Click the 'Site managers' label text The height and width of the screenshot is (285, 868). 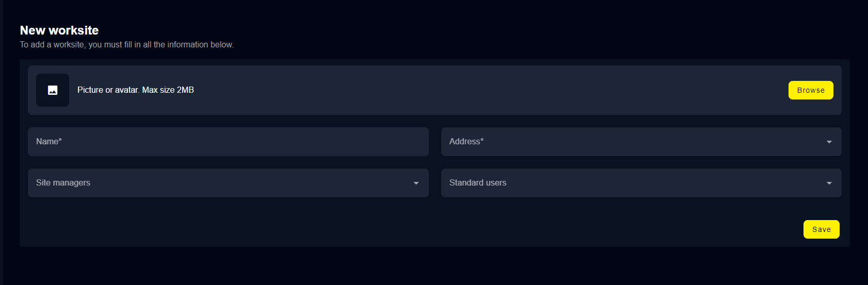click(63, 182)
